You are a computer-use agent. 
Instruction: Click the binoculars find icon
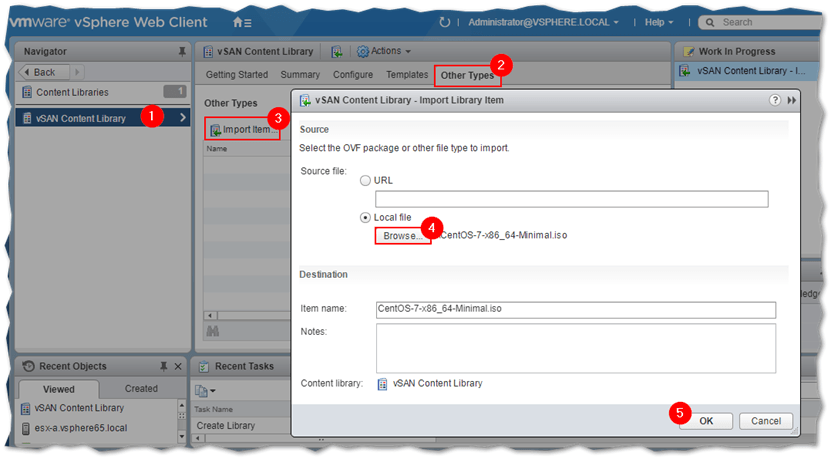[213, 332]
